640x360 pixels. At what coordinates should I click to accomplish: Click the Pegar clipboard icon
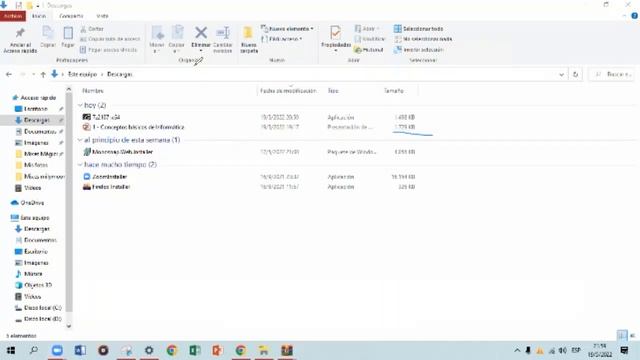click(x=68, y=33)
